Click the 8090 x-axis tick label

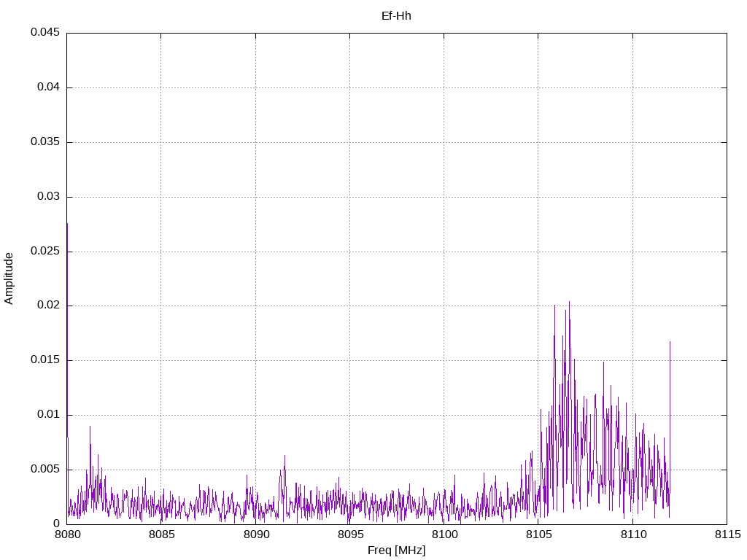click(255, 535)
